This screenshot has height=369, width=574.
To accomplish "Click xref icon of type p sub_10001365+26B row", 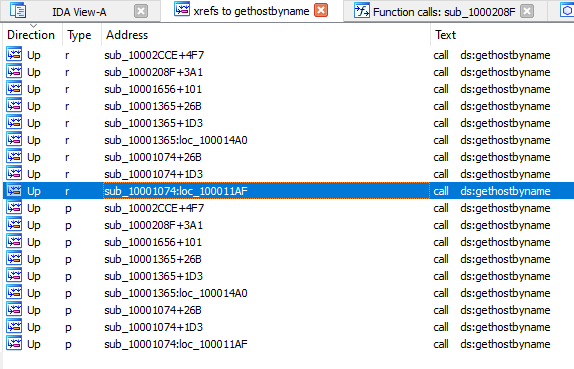I will (x=14, y=258).
